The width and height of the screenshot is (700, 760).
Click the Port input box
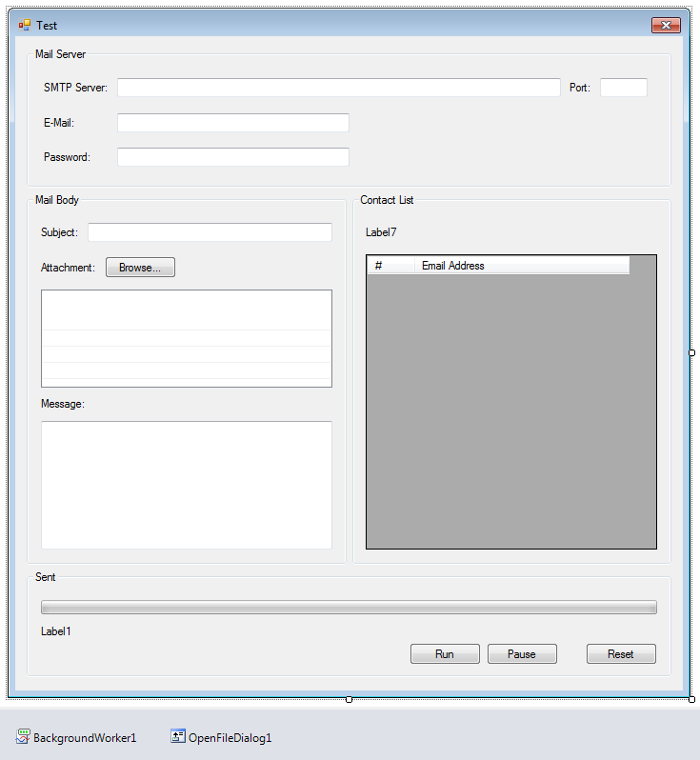624,88
